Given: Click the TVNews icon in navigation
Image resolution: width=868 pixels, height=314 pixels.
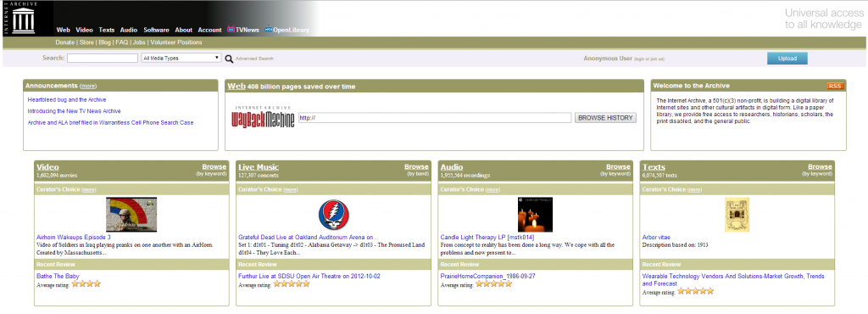Looking at the screenshot, I should (x=231, y=30).
